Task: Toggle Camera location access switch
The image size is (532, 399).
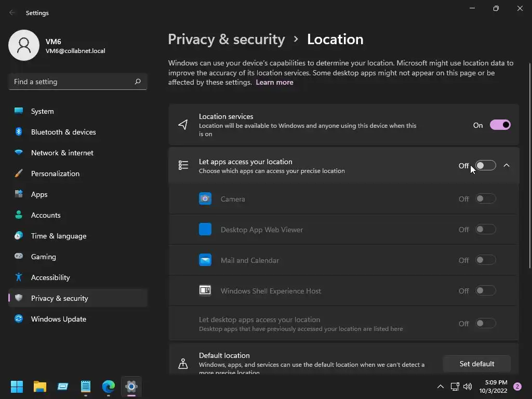Action: (x=485, y=199)
